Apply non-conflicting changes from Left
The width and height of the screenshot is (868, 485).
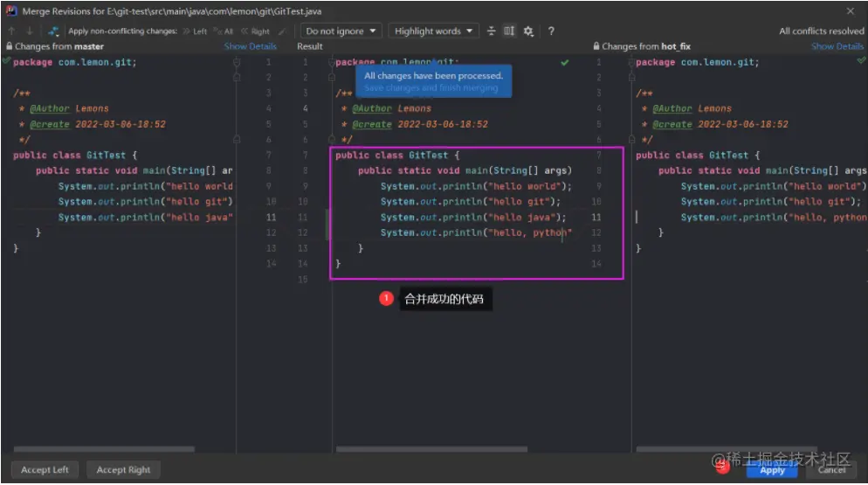point(195,31)
